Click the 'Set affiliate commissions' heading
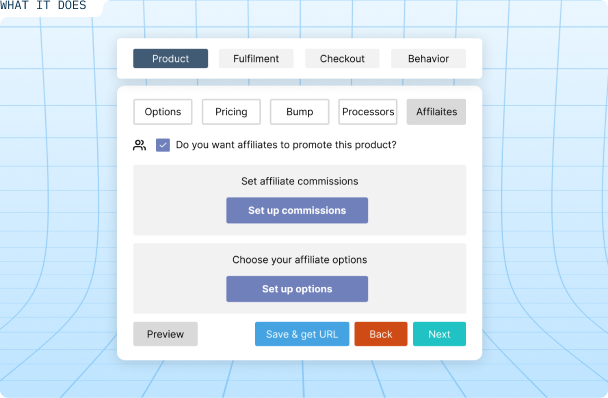Screen dimensions: 608x398 click(300, 181)
